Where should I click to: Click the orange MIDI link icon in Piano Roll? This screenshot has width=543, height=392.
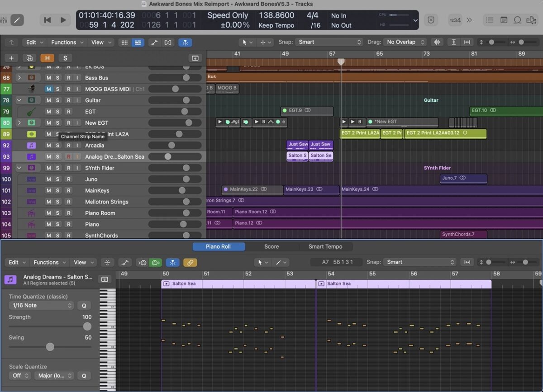190,262
